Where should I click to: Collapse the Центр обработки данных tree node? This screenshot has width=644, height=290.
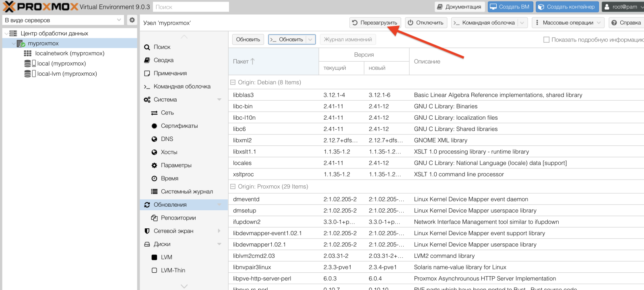(6, 33)
